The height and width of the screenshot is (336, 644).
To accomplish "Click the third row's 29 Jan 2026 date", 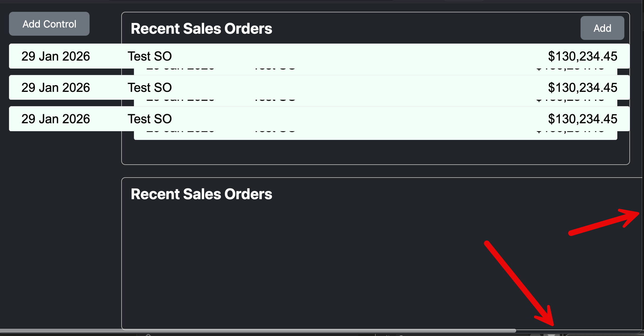I will 56,119.
